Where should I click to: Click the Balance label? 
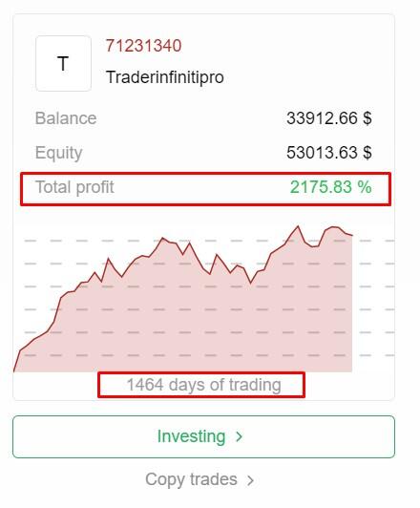[x=66, y=118]
